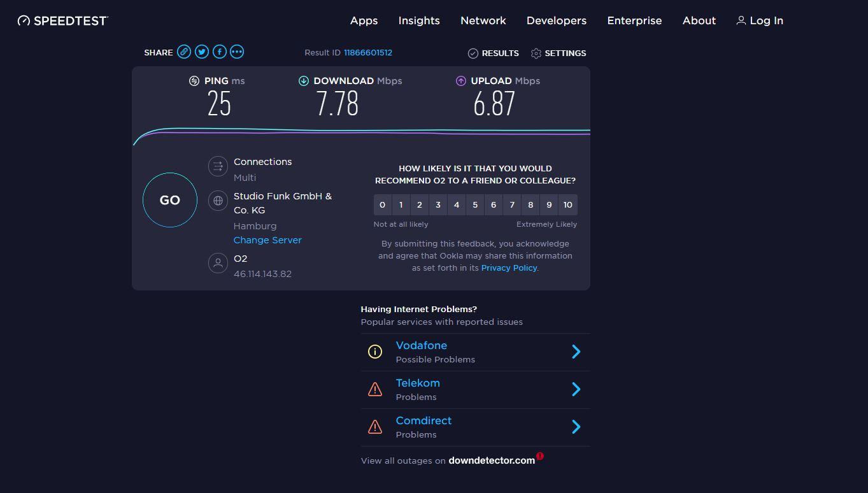This screenshot has width=868, height=493.
Task: Expand the Comdirect outage chevron
Action: click(x=576, y=427)
